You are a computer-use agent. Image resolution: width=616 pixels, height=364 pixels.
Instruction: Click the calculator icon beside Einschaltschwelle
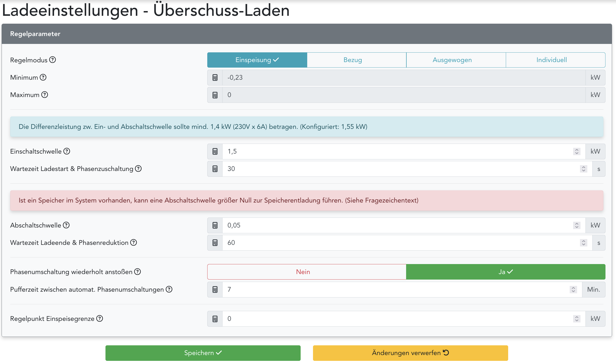tap(215, 151)
